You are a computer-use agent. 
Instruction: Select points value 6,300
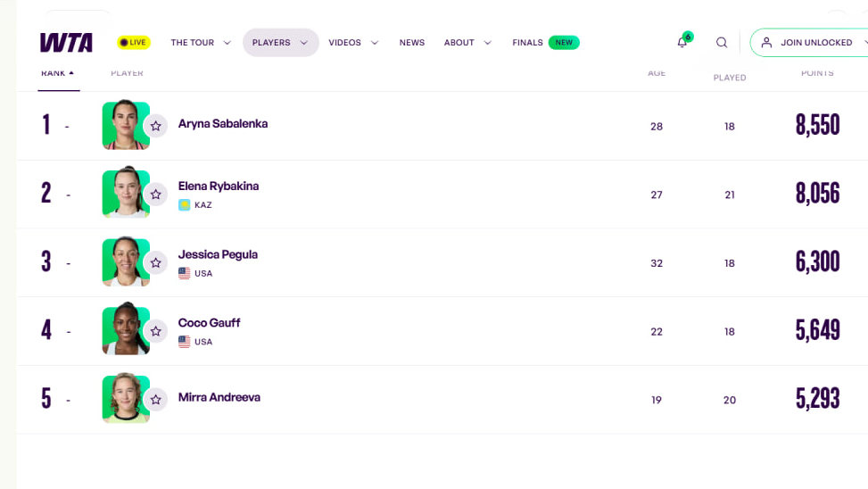click(818, 262)
